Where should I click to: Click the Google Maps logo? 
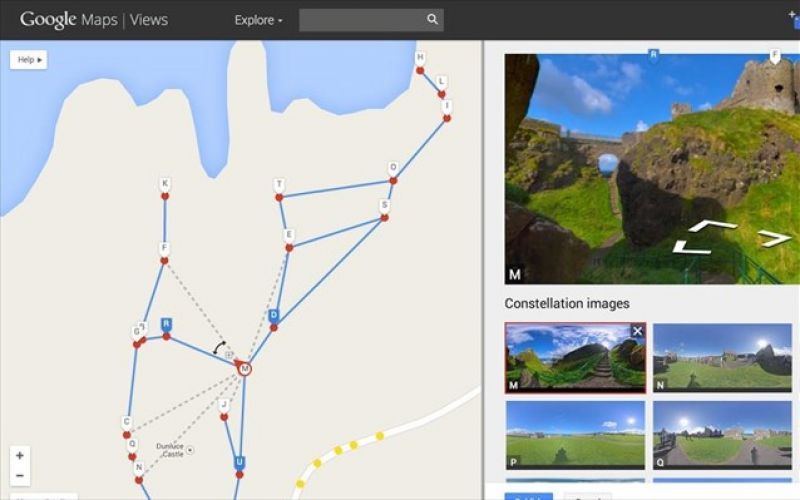[x=68, y=20]
